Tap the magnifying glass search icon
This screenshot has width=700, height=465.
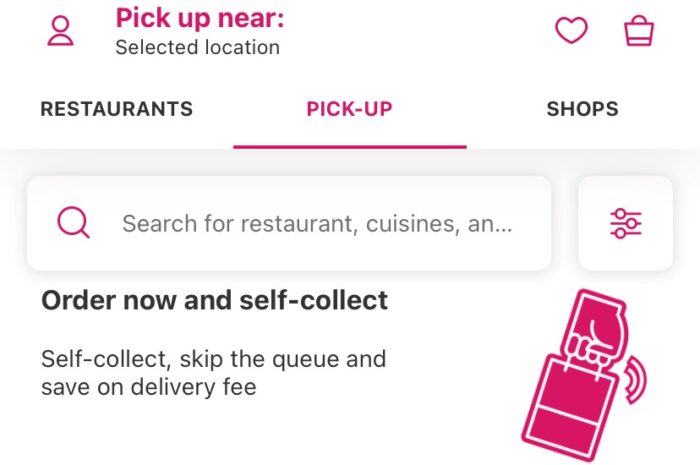pyautogui.click(x=73, y=222)
